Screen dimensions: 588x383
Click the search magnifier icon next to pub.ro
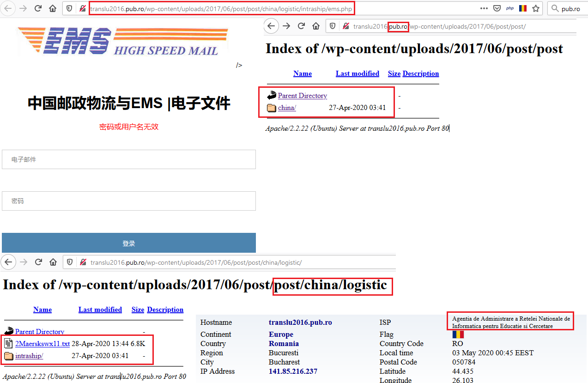pyautogui.click(x=554, y=8)
